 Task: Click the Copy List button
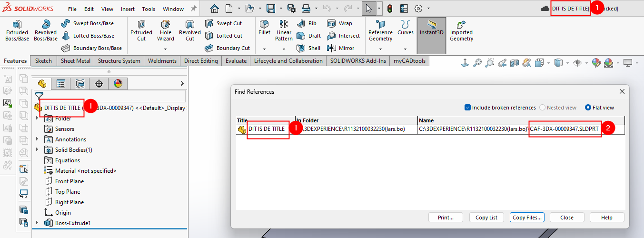coord(486,218)
